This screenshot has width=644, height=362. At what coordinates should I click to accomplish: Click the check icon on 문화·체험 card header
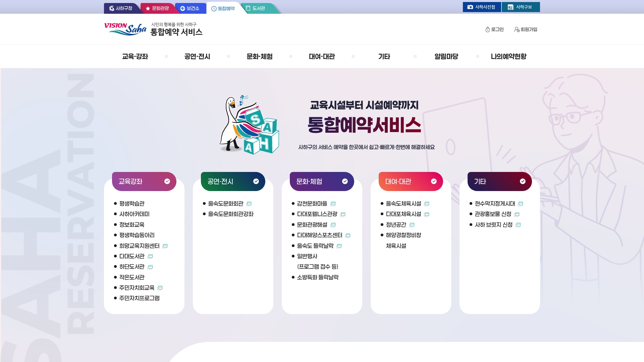pos(345,181)
